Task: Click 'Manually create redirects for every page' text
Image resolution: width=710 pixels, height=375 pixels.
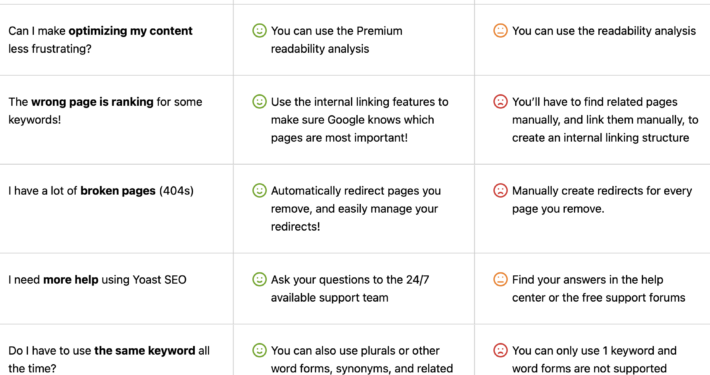Action: point(602,200)
